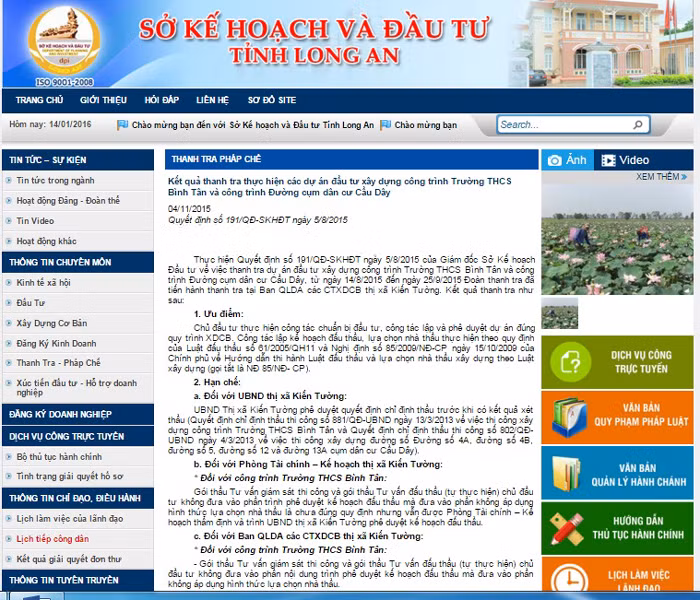Click THÔNG TIN CHỈ ĐẠO, ĐIỀU HÀNH header
The image size is (700, 600).
point(78,498)
